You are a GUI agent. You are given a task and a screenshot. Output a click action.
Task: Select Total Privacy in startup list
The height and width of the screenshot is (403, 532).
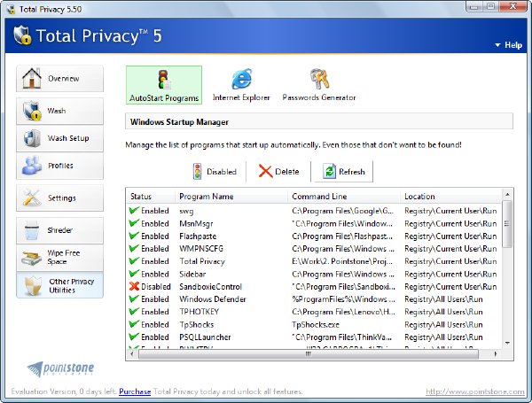click(202, 261)
